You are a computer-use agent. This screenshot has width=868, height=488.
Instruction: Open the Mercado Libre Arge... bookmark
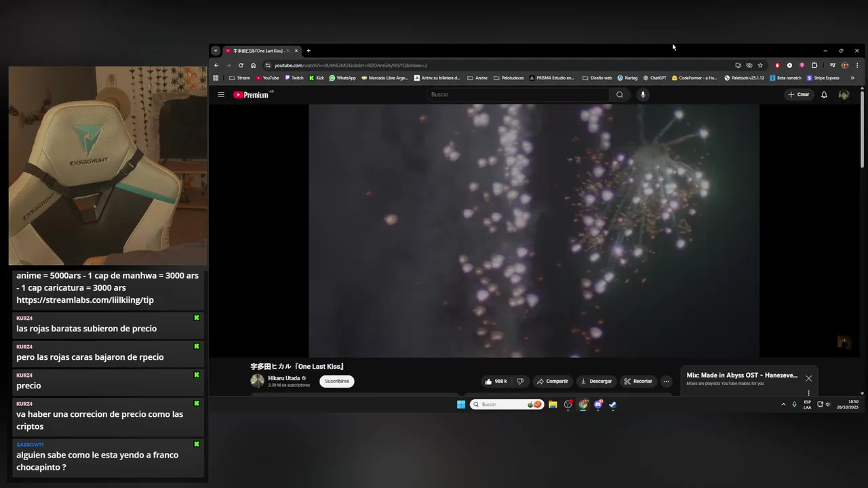coord(384,78)
